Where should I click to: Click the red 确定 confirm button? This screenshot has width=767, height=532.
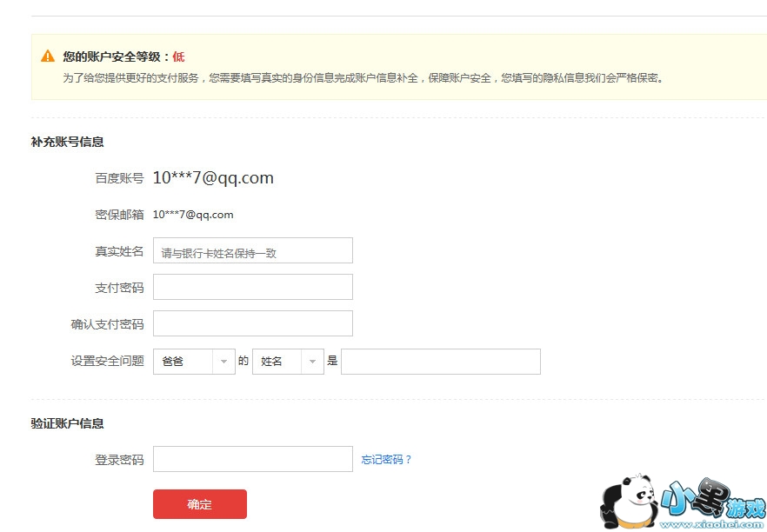coord(200,503)
